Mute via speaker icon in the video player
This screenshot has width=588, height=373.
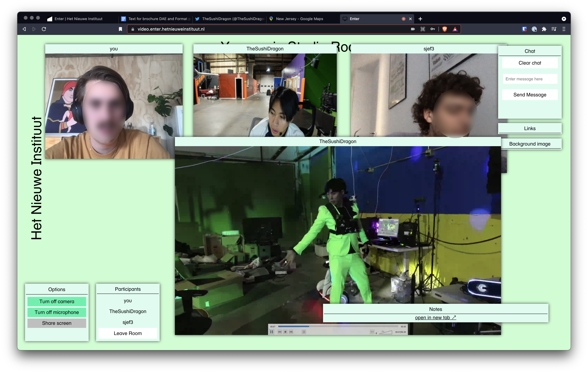[x=377, y=333]
